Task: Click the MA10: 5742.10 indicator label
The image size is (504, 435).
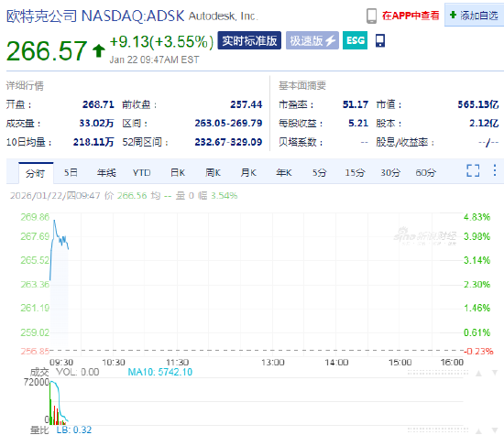Action: click(x=160, y=372)
